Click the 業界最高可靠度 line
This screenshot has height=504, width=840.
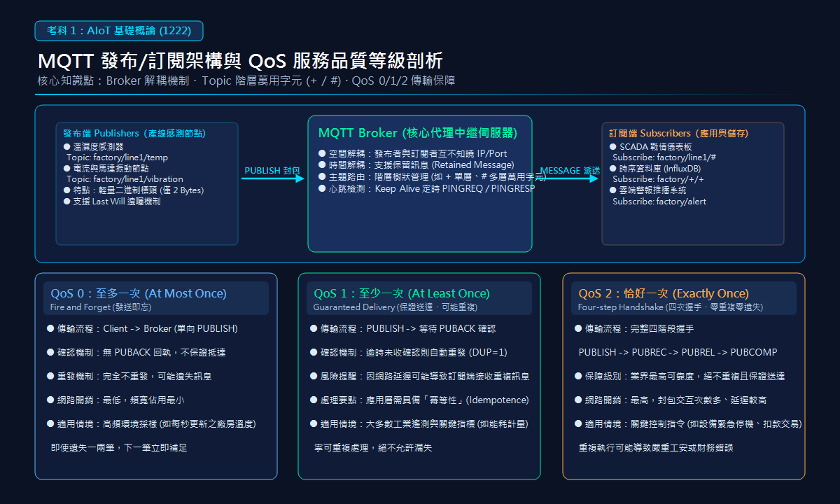(679, 376)
